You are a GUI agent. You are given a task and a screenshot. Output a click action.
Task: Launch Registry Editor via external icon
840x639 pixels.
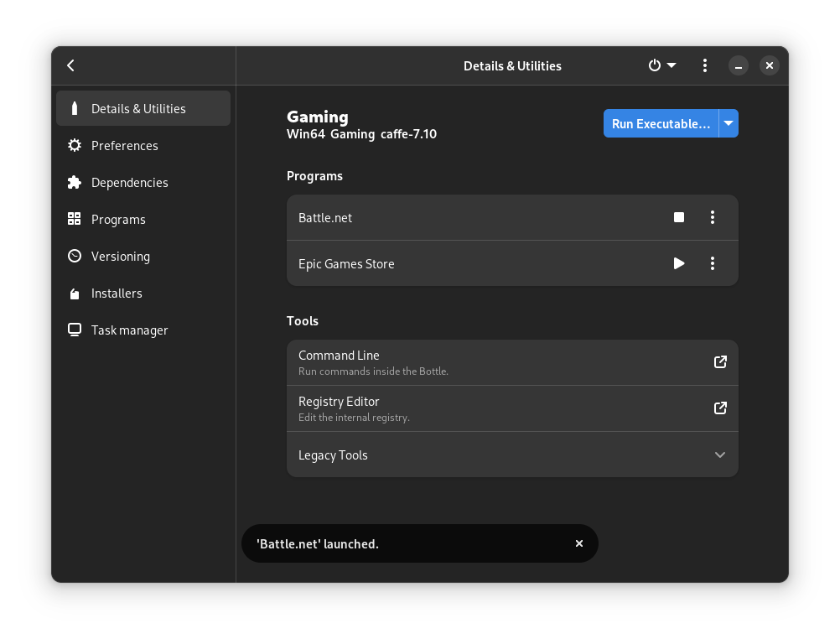coord(720,408)
